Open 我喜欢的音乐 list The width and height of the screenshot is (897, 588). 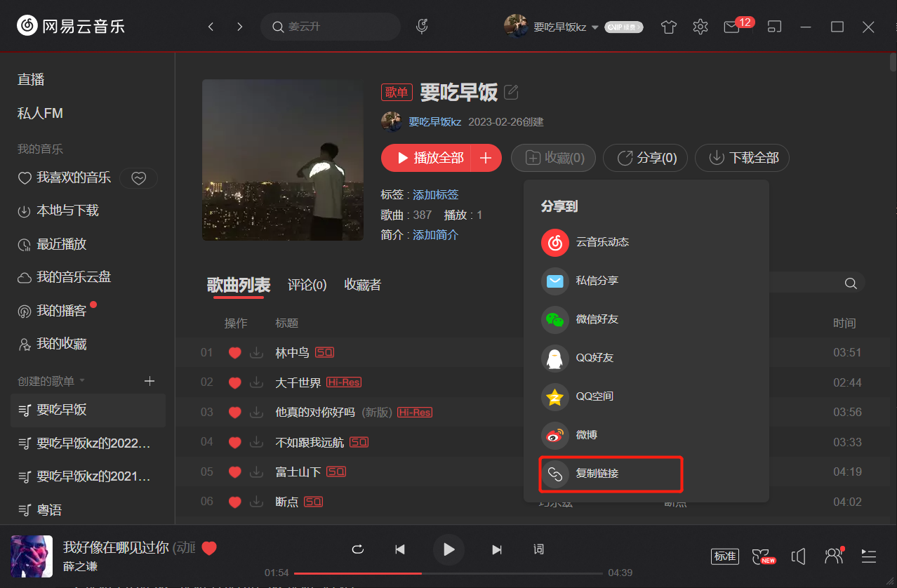pyautogui.click(x=65, y=178)
